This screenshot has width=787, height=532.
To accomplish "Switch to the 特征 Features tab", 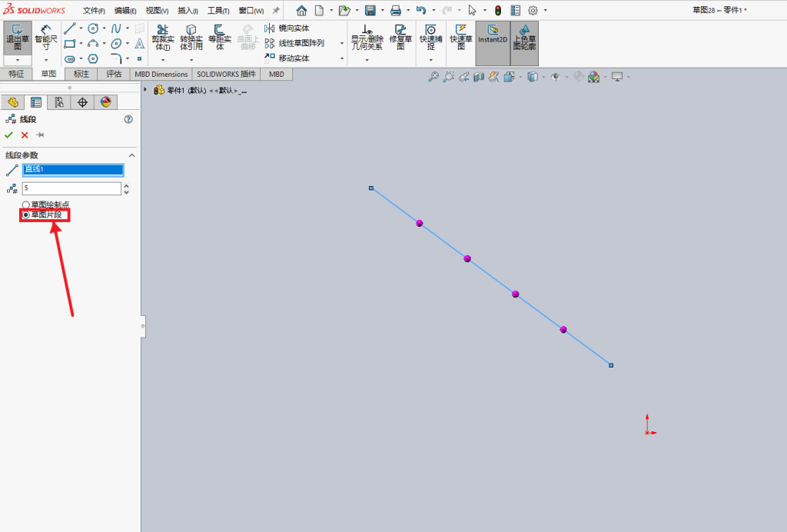I will (16, 75).
